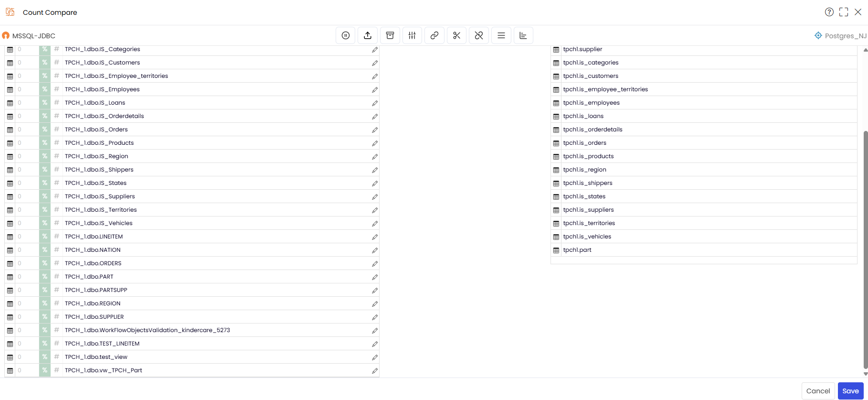Click the percent badge for TPCH_1.dbo.PART
The image size is (868, 400).
44,277
